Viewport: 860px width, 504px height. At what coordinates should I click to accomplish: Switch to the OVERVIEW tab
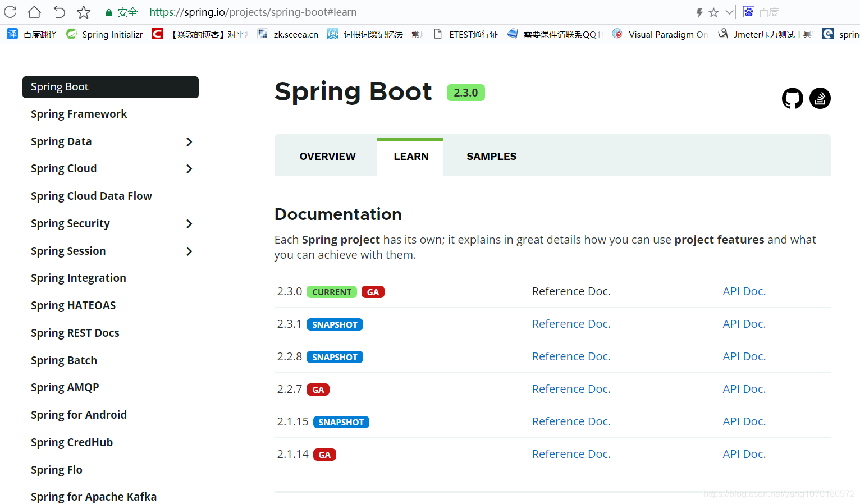pos(327,157)
